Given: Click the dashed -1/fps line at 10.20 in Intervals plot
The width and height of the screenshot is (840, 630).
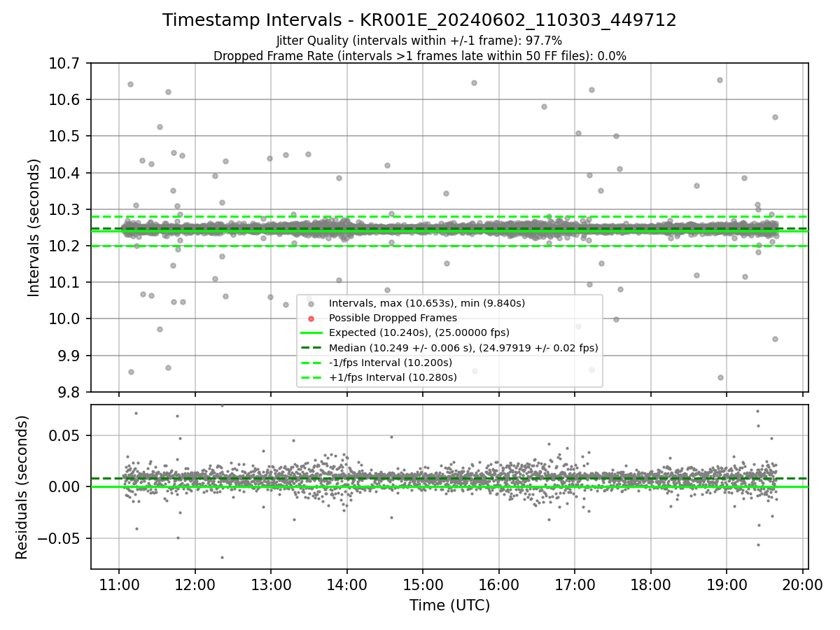Looking at the screenshot, I should (x=449, y=246).
